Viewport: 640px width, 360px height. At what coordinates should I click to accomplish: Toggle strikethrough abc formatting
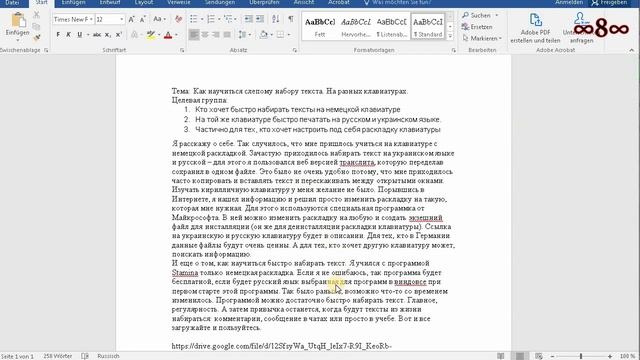point(97,35)
